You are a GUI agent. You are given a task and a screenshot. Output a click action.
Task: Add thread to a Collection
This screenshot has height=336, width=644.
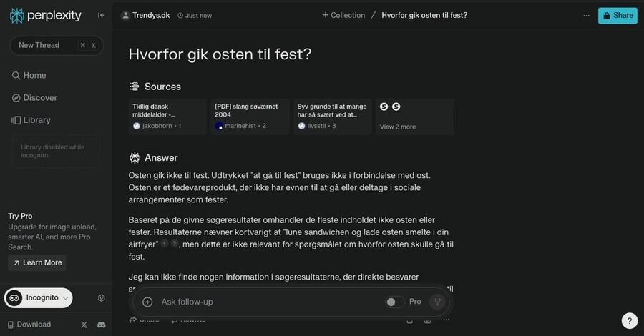(343, 15)
